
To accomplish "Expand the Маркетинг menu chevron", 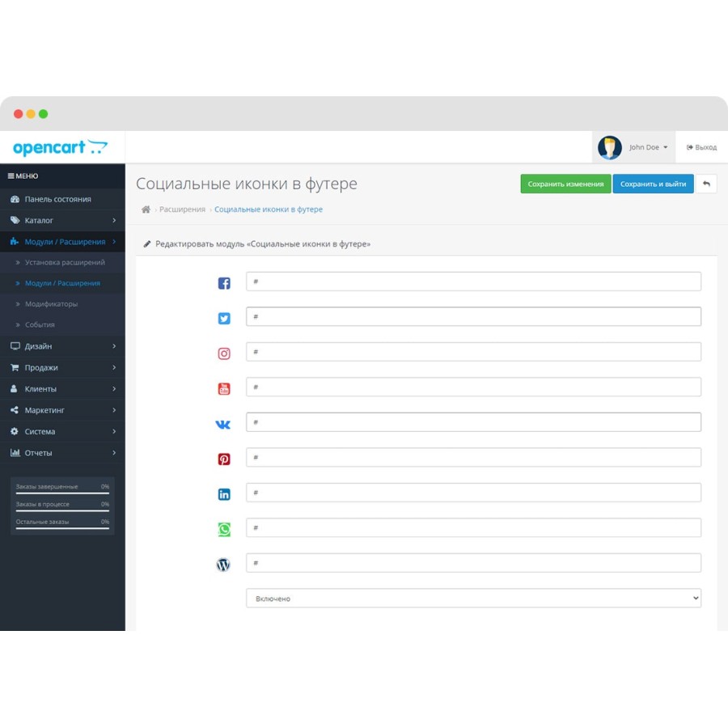I will coord(114,410).
